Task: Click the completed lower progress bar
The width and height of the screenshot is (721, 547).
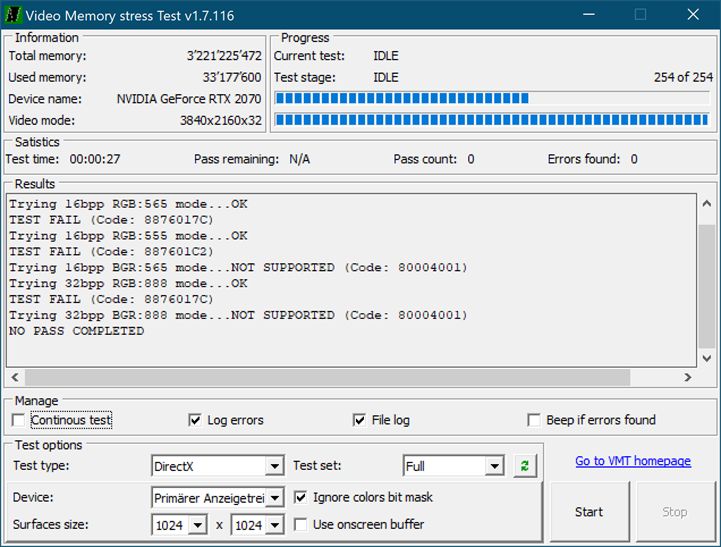Action: coord(492,120)
